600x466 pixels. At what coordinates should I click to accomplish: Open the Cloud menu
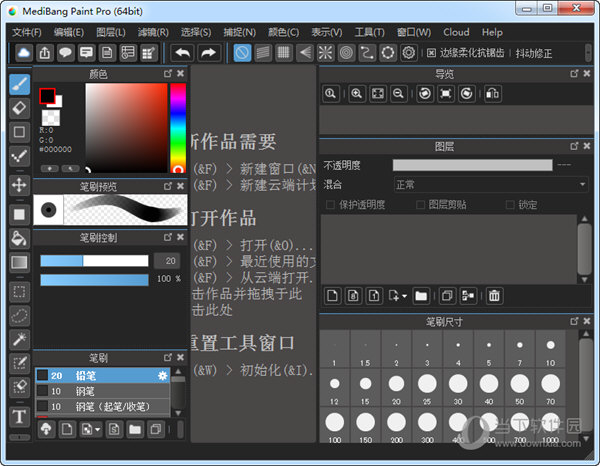coord(456,32)
